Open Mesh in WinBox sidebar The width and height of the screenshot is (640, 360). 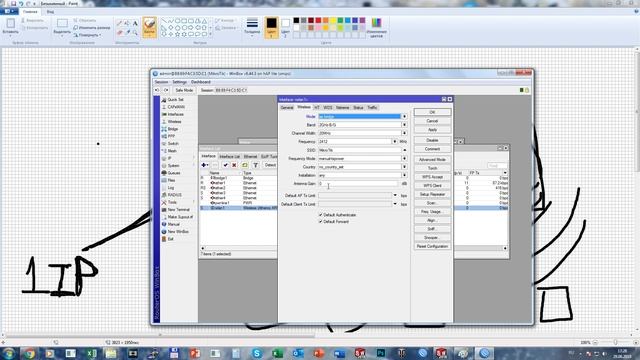click(x=172, y=151)
